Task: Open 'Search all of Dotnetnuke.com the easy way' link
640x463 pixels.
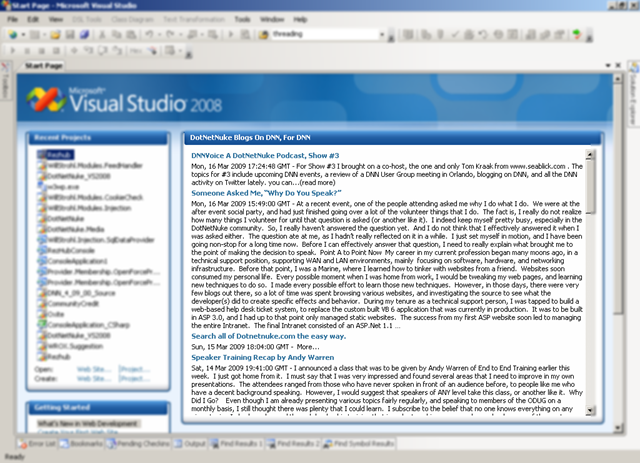Action: click(269, 336)
